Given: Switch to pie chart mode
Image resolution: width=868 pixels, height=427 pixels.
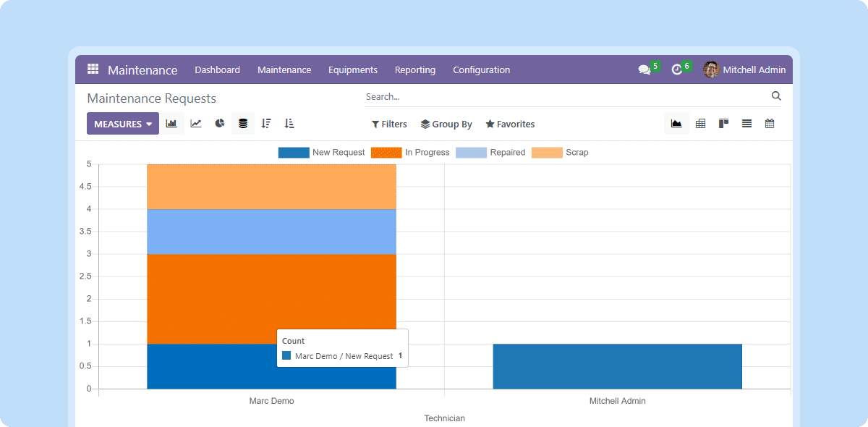Looking at the screenshot, I should [x=220, y=124].
